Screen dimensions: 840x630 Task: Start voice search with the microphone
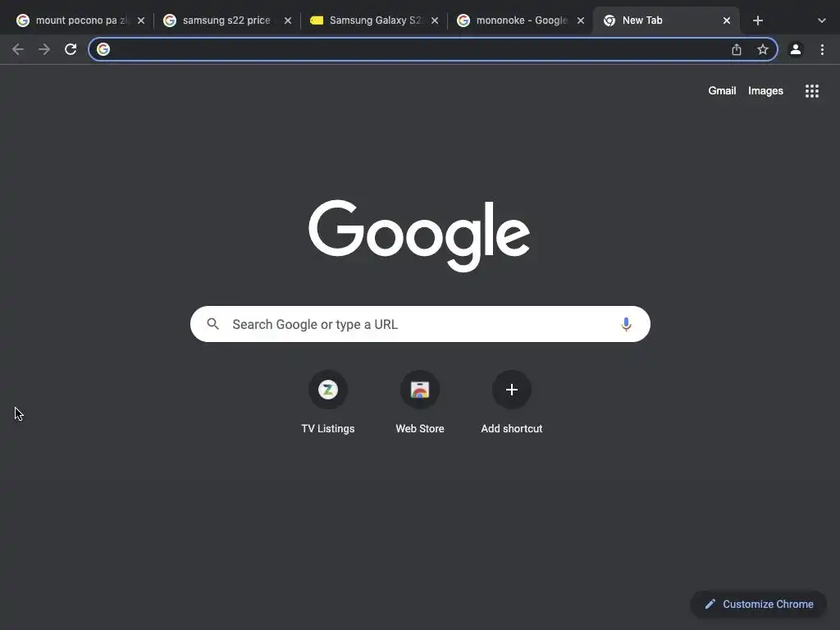click(x=626, y=324)
